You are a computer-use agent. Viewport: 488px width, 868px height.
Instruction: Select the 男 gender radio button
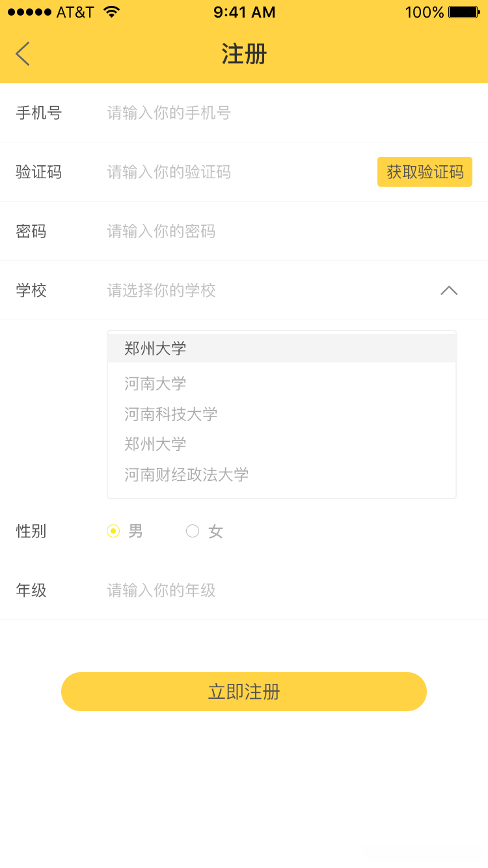pos(113,532)
